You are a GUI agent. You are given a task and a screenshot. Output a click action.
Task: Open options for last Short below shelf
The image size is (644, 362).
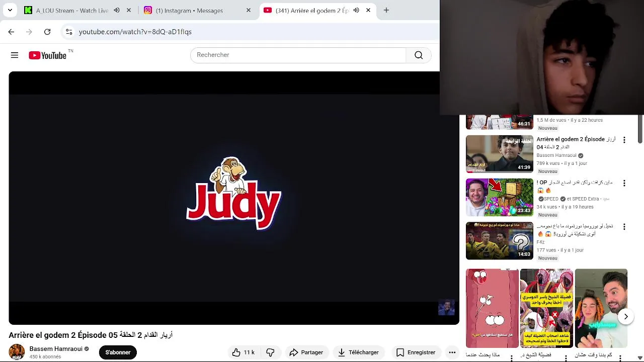click(620, 357)
